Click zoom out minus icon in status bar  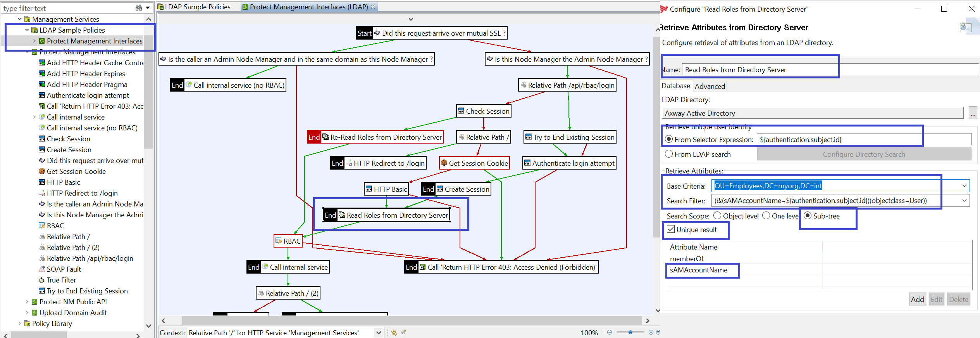[610, 332]
